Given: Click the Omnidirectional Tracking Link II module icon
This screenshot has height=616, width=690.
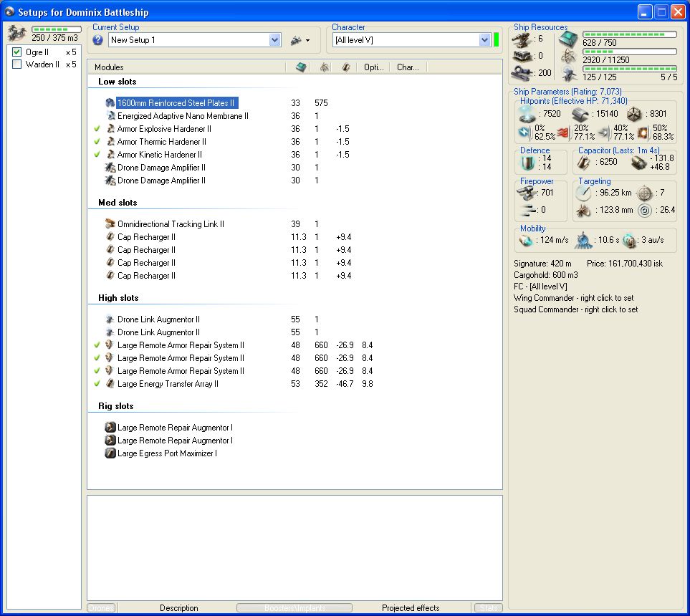Looking at the screenshot, I should tap(110, 224).
